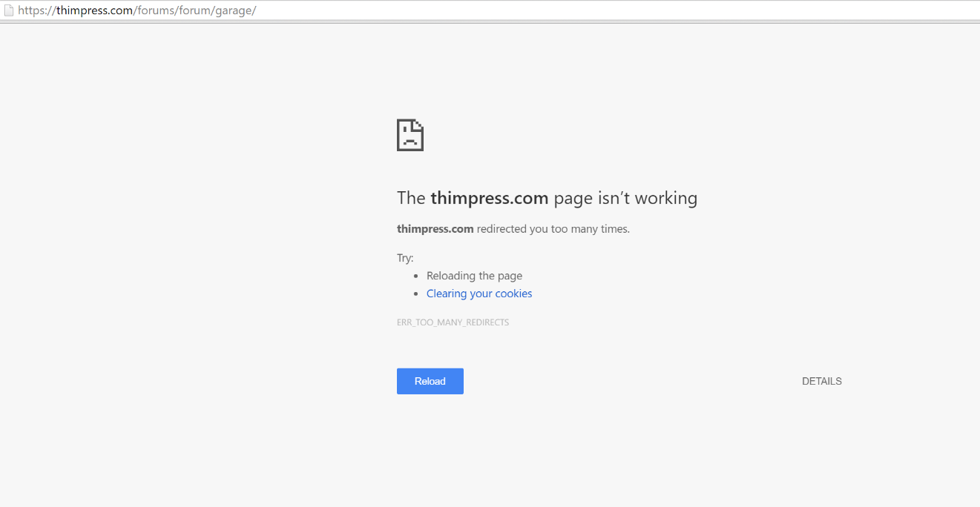Click the 'redirected you too many times' text
Screen dimensions: 980x507
click(553, 229)
